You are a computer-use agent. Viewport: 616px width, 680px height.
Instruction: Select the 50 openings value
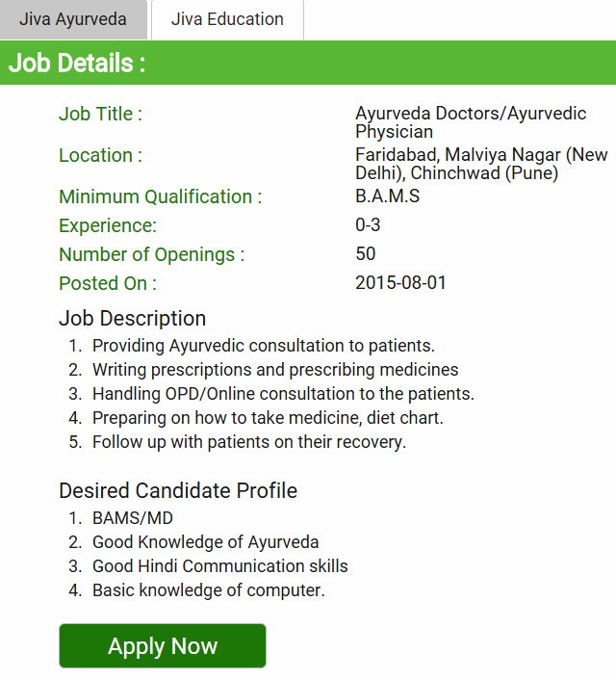366,254
